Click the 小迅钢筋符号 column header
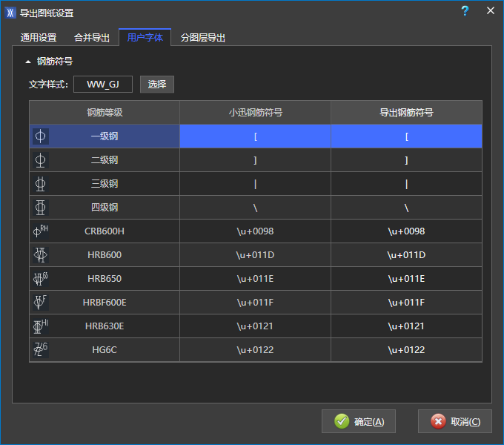 coord(255,113)
